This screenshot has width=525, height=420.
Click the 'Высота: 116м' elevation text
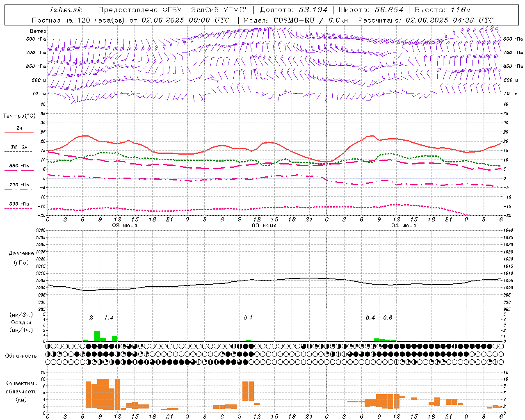tap(443, 10)
